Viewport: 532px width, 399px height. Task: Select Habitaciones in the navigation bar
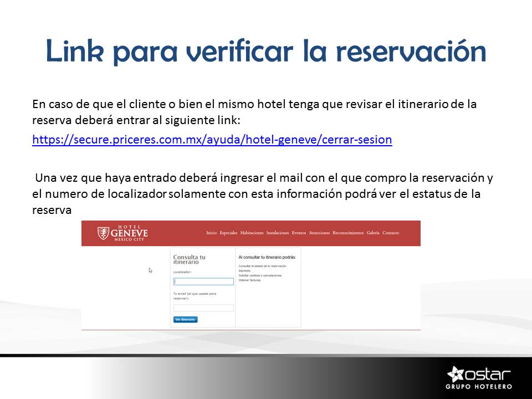[252, 233]
